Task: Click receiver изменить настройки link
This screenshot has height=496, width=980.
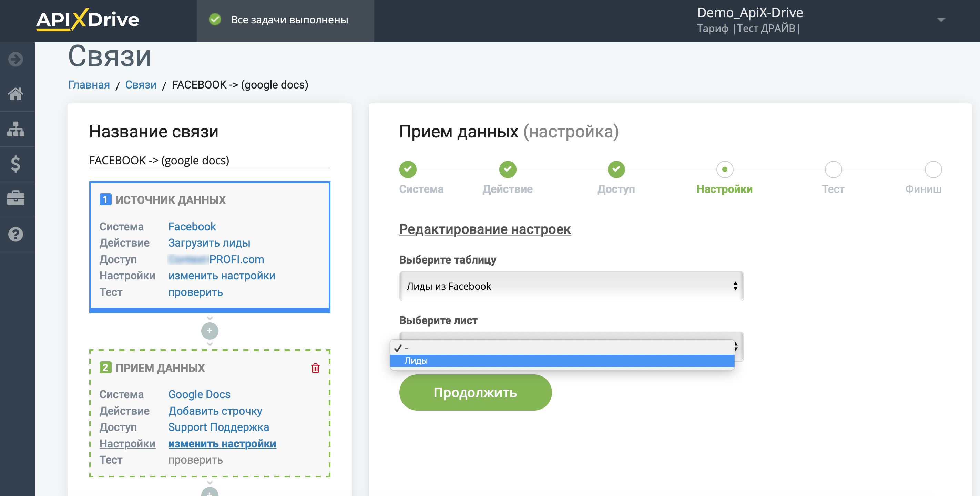Action: pos(222,443)
